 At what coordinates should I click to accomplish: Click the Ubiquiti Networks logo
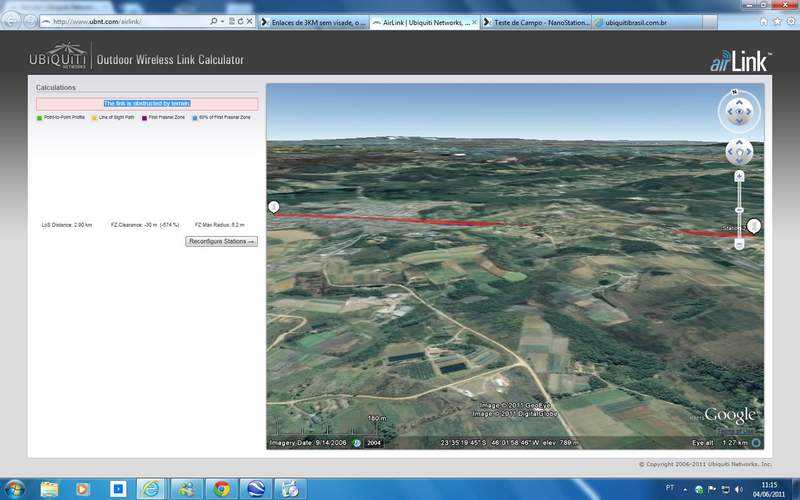pyautogui.click(x=58, y=56)
